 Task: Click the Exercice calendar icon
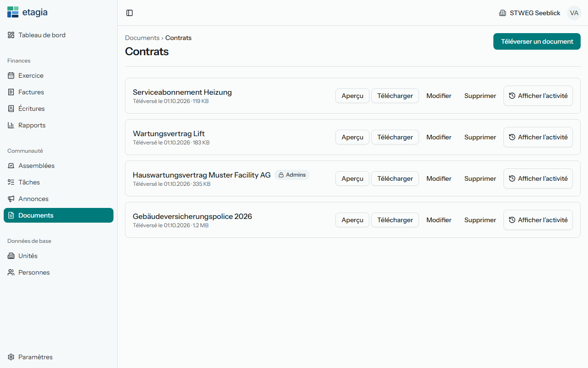coord(11,75)
